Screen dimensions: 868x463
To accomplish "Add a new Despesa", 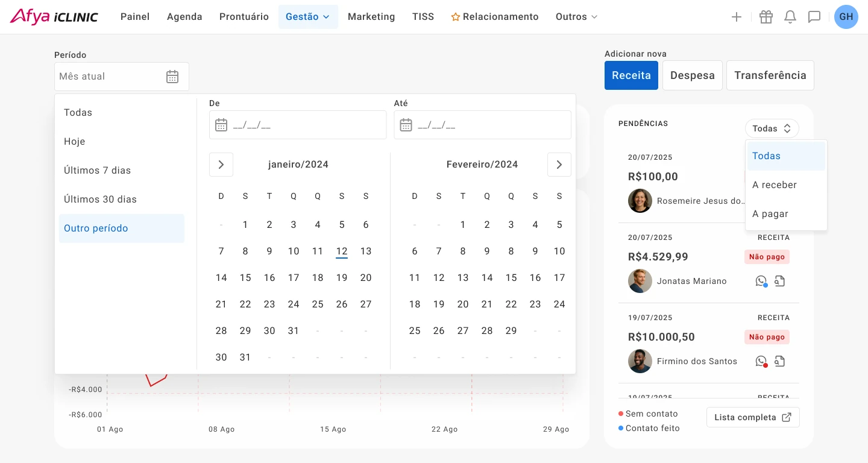I will [x=693, y=75].
